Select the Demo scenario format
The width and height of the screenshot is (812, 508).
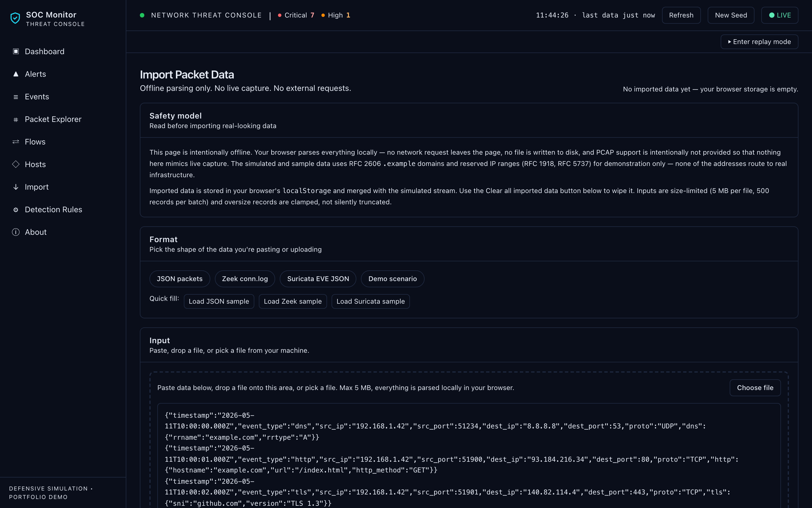(392, 279)
